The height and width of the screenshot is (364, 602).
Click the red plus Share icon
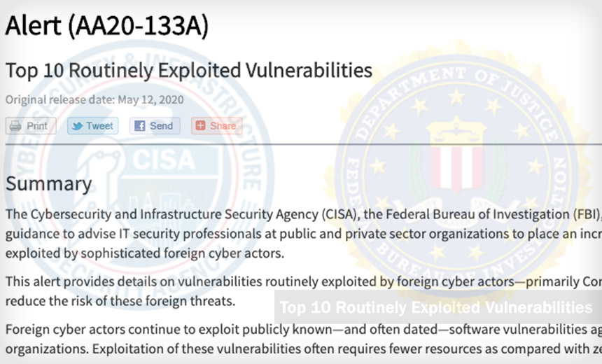point(200,126)
